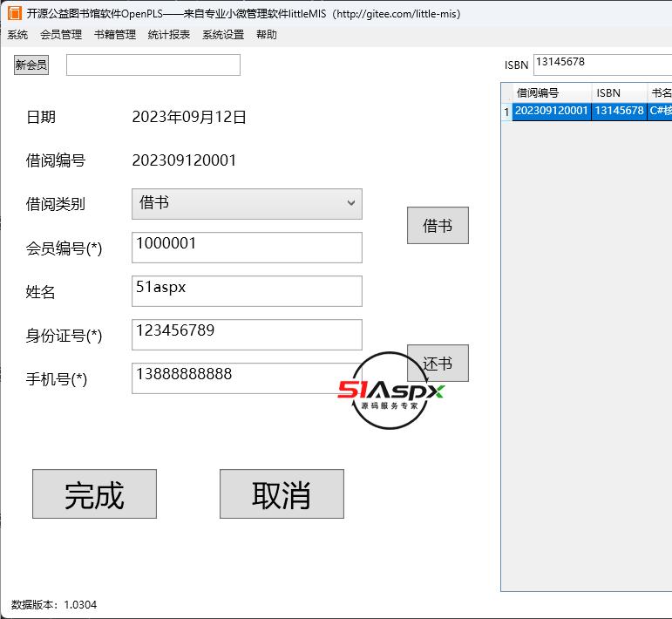Click the OpenPLS app icon in title bar

click(15, 13)
